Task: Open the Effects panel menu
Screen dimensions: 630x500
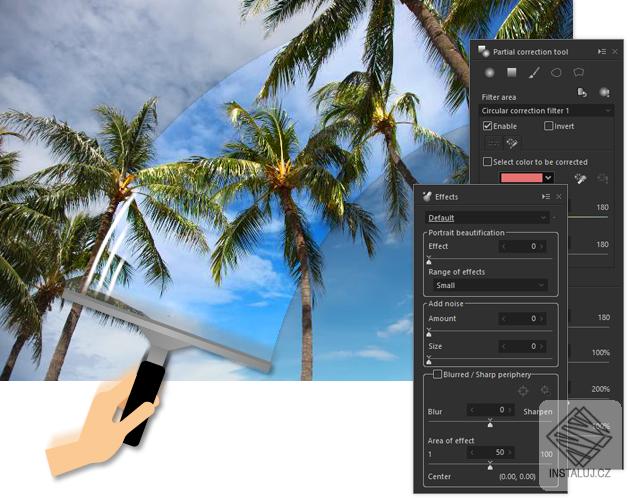Action: click(546, 197)
